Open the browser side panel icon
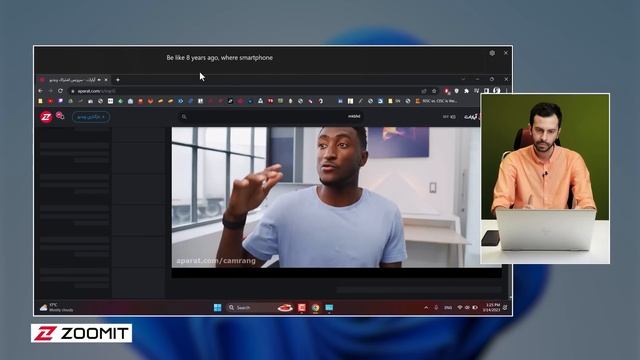Viewport: 640px width, 360px height. pos(487,91)
